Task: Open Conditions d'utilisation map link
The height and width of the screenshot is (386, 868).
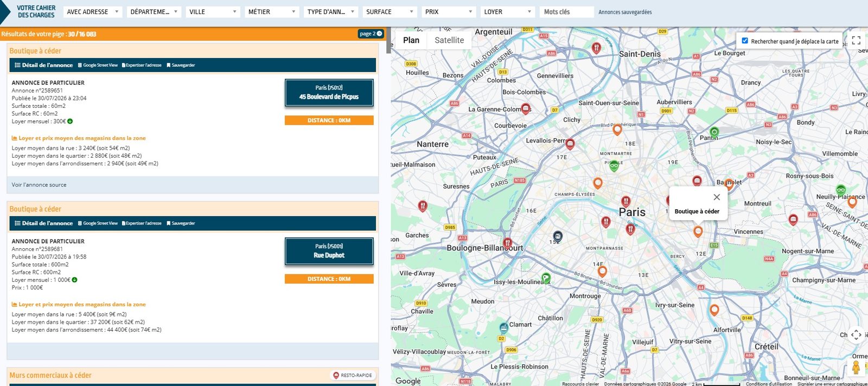Action: coord(769,384)
